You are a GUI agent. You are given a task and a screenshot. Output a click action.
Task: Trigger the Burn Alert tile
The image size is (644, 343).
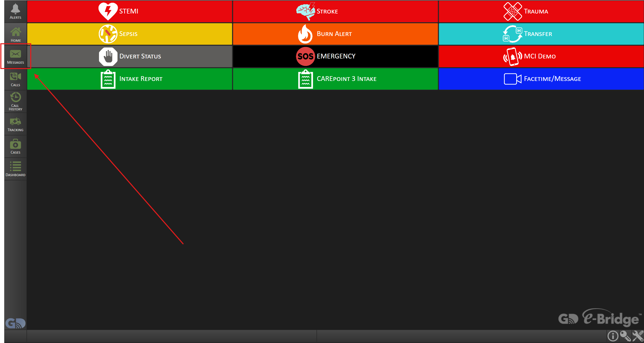coord(335,34)
